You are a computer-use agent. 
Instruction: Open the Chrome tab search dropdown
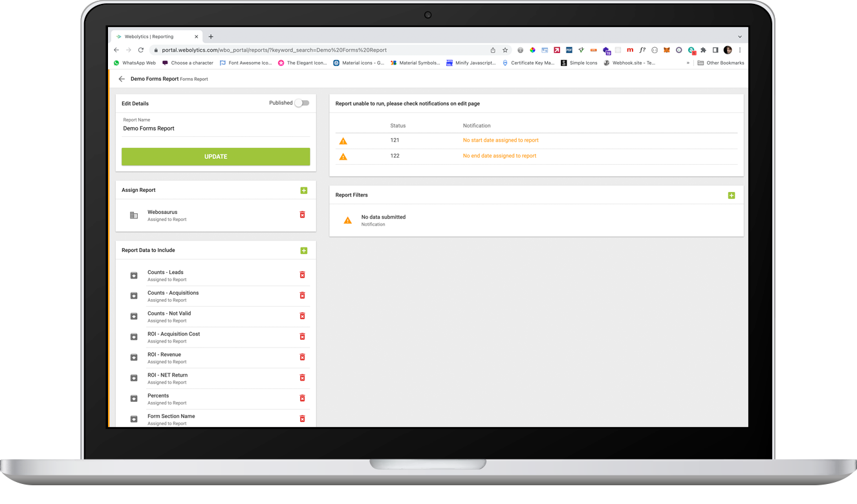(740, 37)
